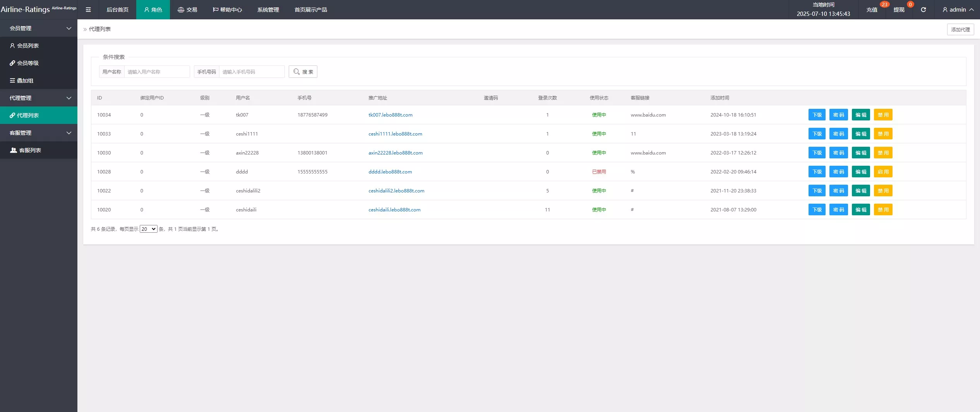
Task: Open the axin22228.lebo888t.com promotion link
Action: [x=395, y=153]
